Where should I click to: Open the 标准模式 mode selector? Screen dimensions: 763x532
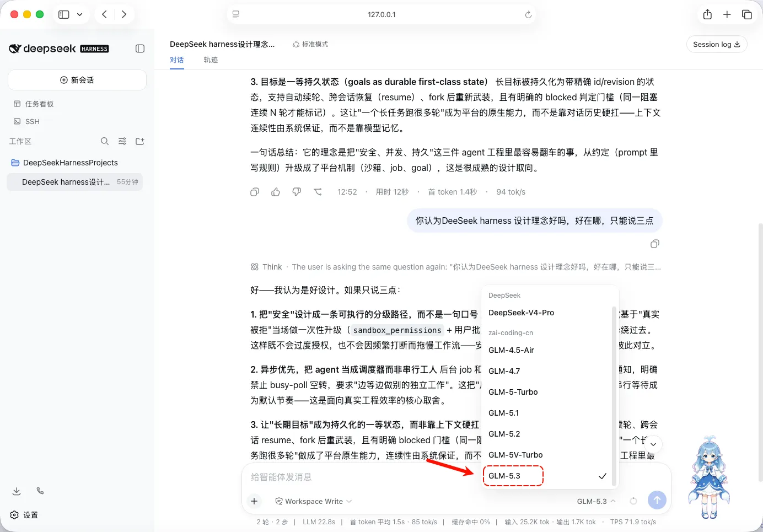[310, 44]
